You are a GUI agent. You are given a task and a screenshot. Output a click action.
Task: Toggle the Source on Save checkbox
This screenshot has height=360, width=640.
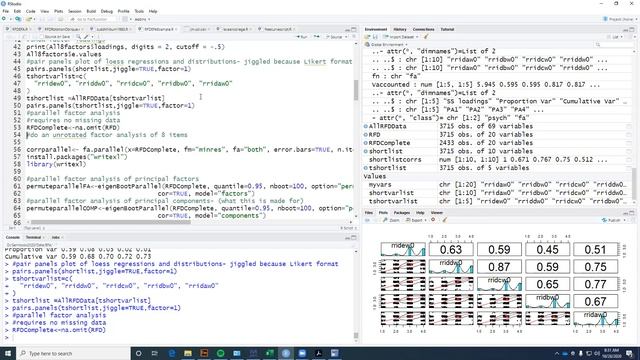pos(41,37)
